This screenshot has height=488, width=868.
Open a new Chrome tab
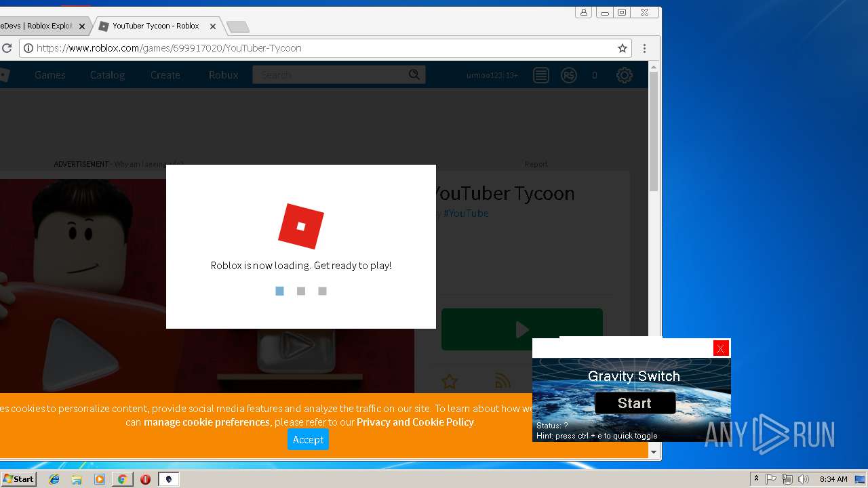[x=237, y=26]
